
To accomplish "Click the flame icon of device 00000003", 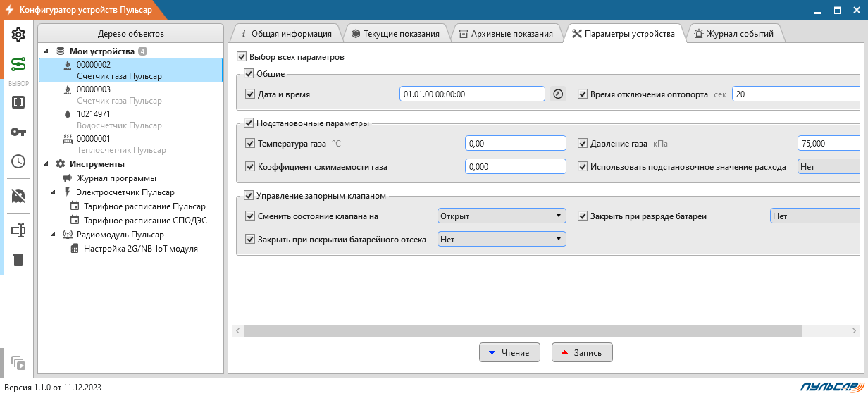I will pos(67,89).
